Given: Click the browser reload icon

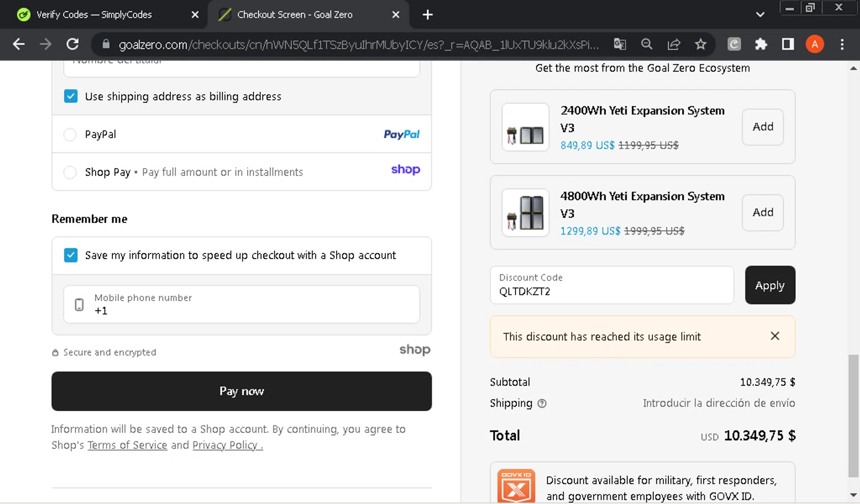Looking at the screenshot, I should [72, 44].
